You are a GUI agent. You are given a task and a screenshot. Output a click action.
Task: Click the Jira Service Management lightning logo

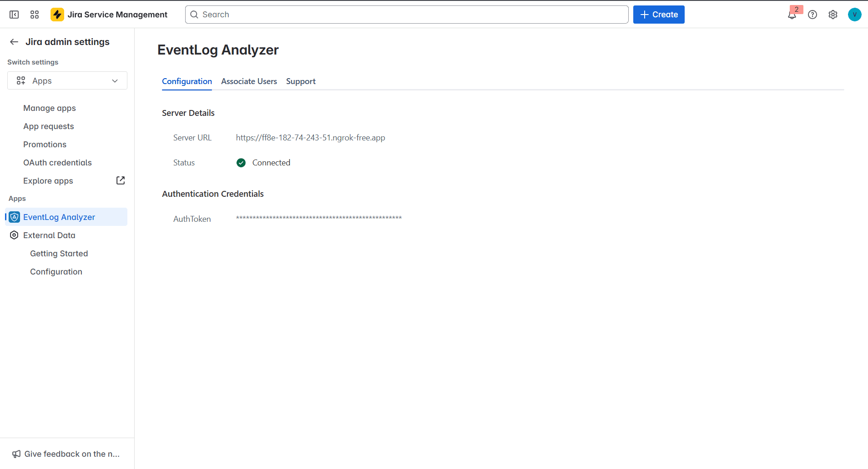click(x=57, y=15)
